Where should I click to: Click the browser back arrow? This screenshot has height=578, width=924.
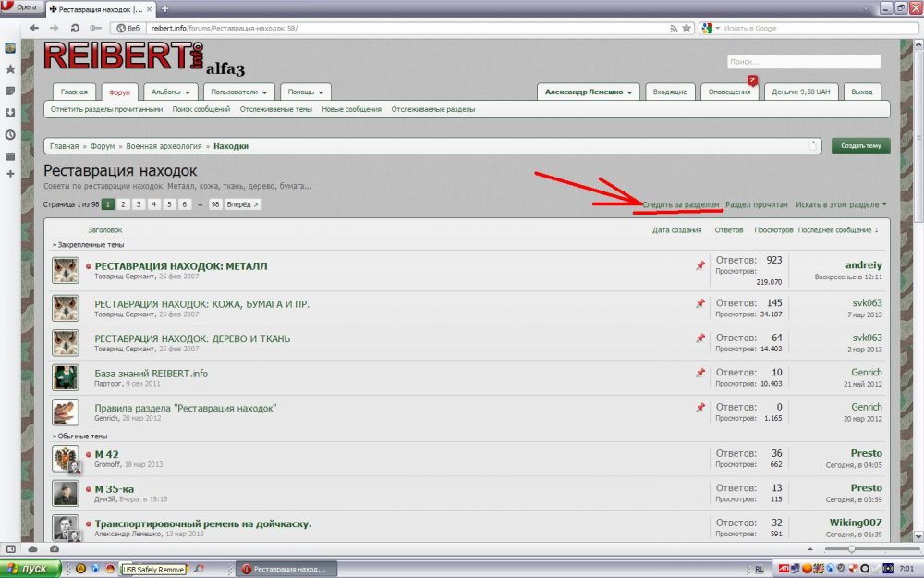tap(32, 28)
